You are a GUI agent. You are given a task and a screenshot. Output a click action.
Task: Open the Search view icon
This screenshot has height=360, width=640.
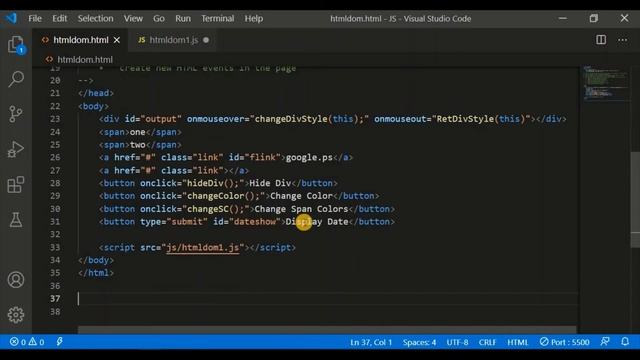pos(16,79)
